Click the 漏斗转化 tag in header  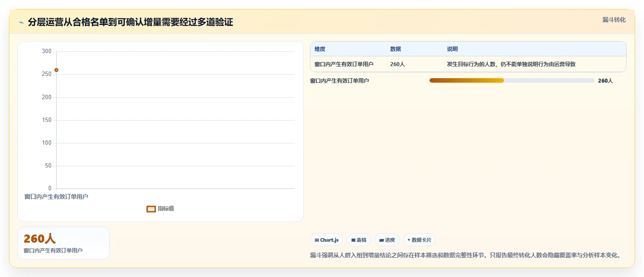tap(614, 20)
